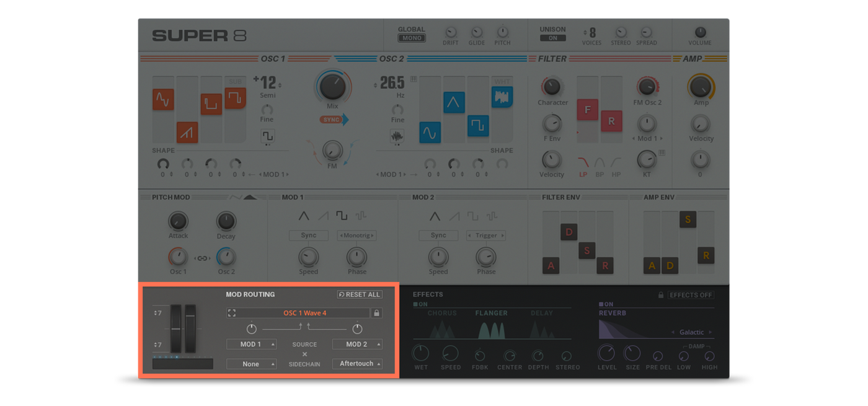Screen dimensions: 868x406
Task: Click OSC 2 noise waveform icon below Fine
Action: click(397, 136)
